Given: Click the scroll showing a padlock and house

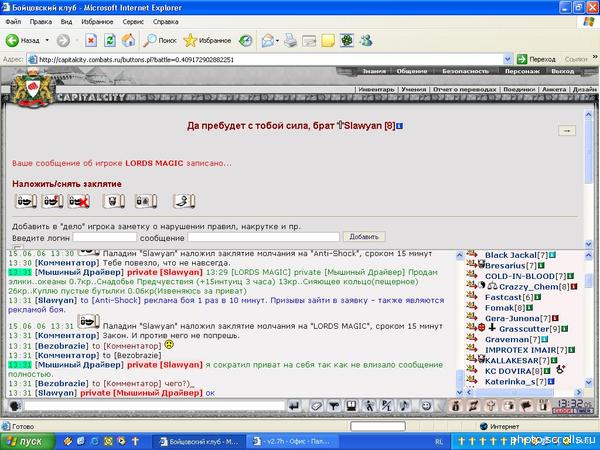Looking at the screenshot, I should (146, 201).
